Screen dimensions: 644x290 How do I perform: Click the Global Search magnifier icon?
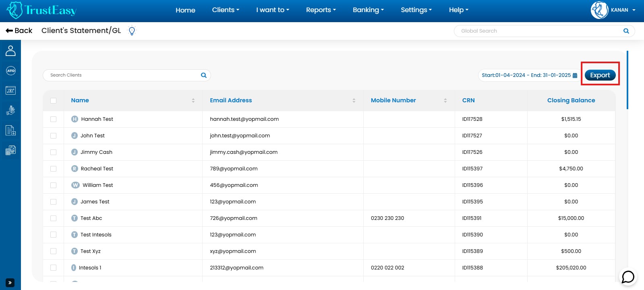626,31
